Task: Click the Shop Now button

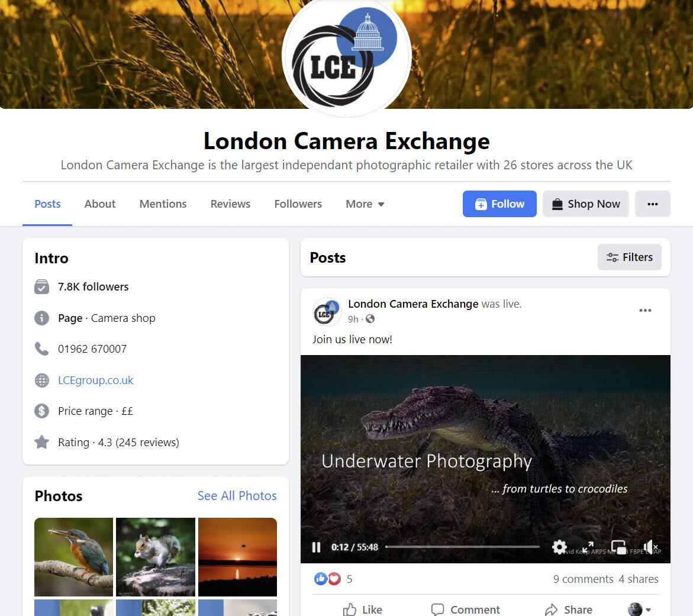Action: tap(586, 204)
